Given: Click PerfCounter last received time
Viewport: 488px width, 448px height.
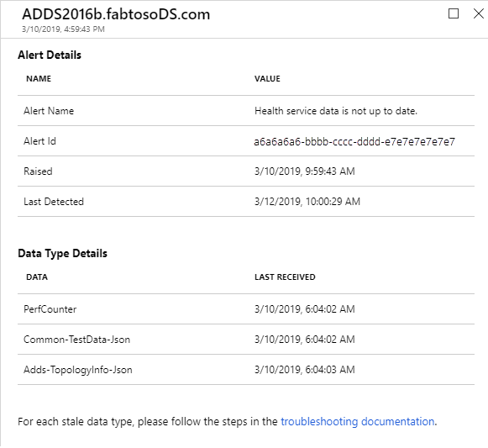Looking at the screenshot, I should [x=304, y=309].
